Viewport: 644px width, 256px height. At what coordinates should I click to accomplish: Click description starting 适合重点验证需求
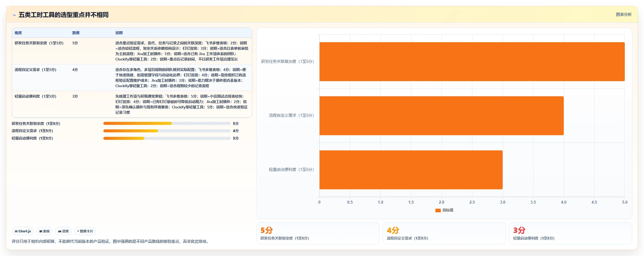[182, 51]
